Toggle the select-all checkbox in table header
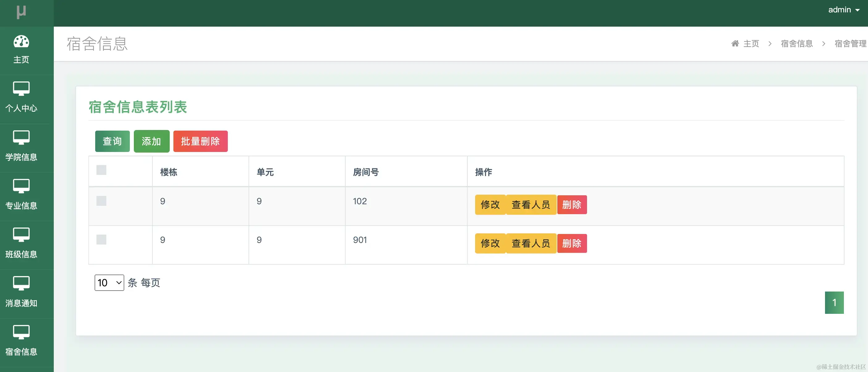The height and width of the screenshot is (372, 868). [101, 170]
